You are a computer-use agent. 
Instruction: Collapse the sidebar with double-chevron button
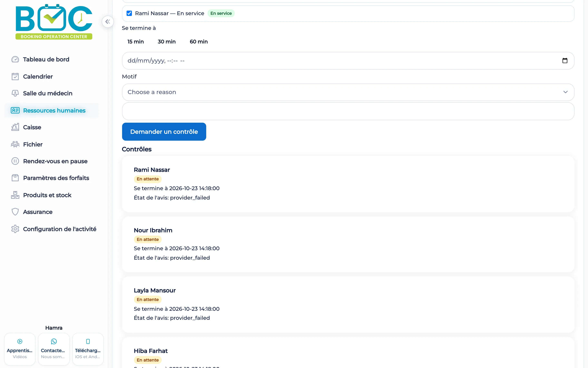click(x=108, y=22)
